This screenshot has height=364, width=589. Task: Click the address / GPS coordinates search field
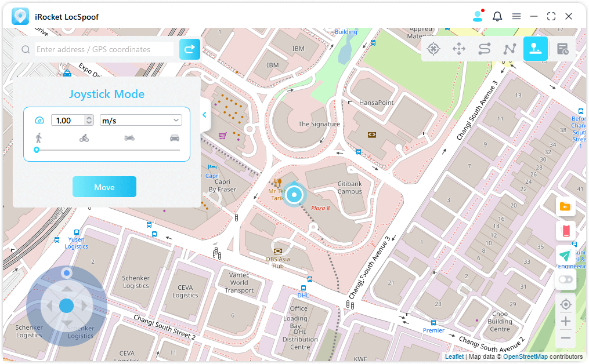(x=104, y=49)
